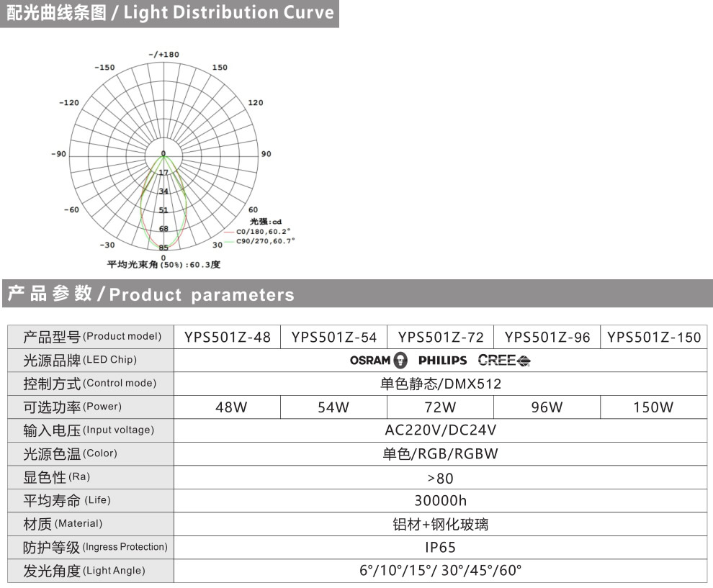This screenshot has height=588, width=713.
Task: Click the polar light distribution chart
Action: click(163, 155)
